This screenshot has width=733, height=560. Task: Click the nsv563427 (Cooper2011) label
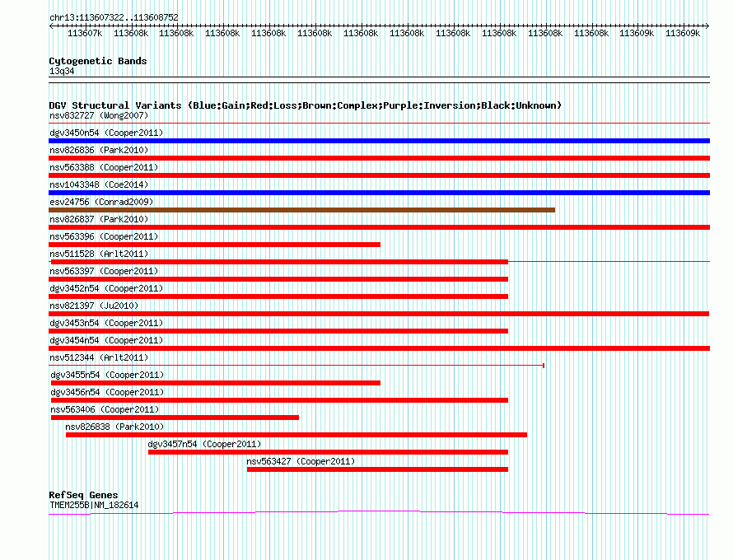click(301, 461)
